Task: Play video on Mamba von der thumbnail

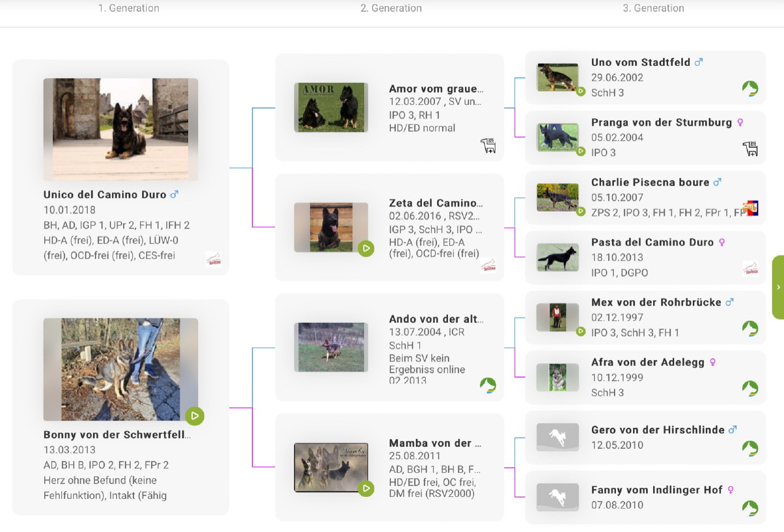Action: point(366,488)
